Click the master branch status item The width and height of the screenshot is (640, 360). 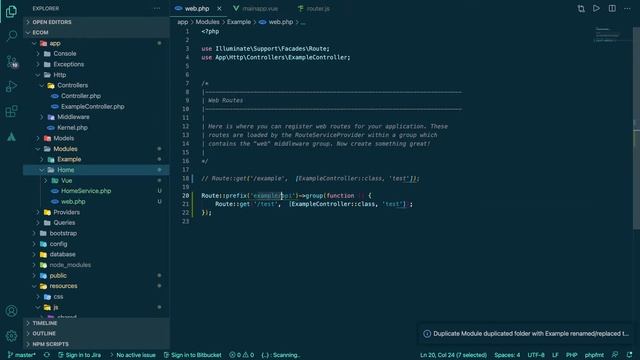[x=22, y=355]
